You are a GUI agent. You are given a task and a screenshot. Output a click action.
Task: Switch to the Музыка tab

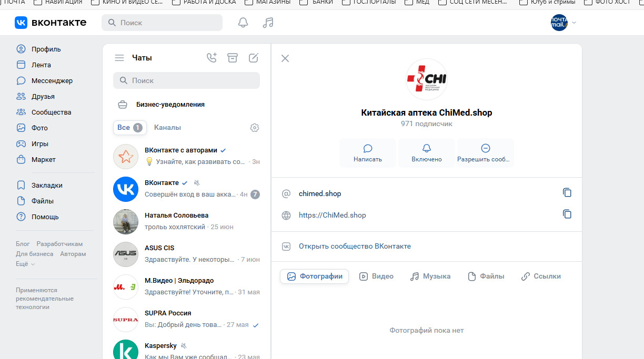[x=430, y=276]
